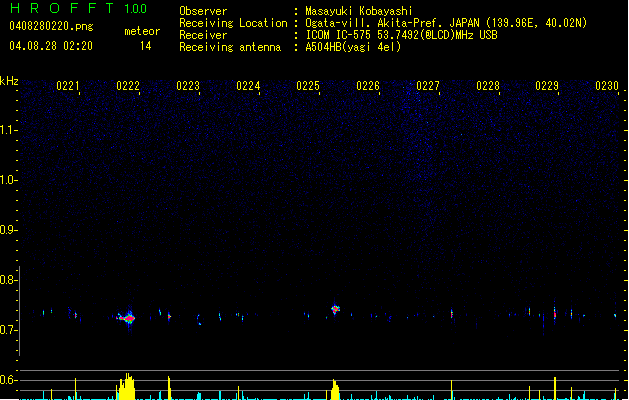Viewport: 629px width, 400px height.
Task: Click the Receiver field label
Action: tap(203, 35)
